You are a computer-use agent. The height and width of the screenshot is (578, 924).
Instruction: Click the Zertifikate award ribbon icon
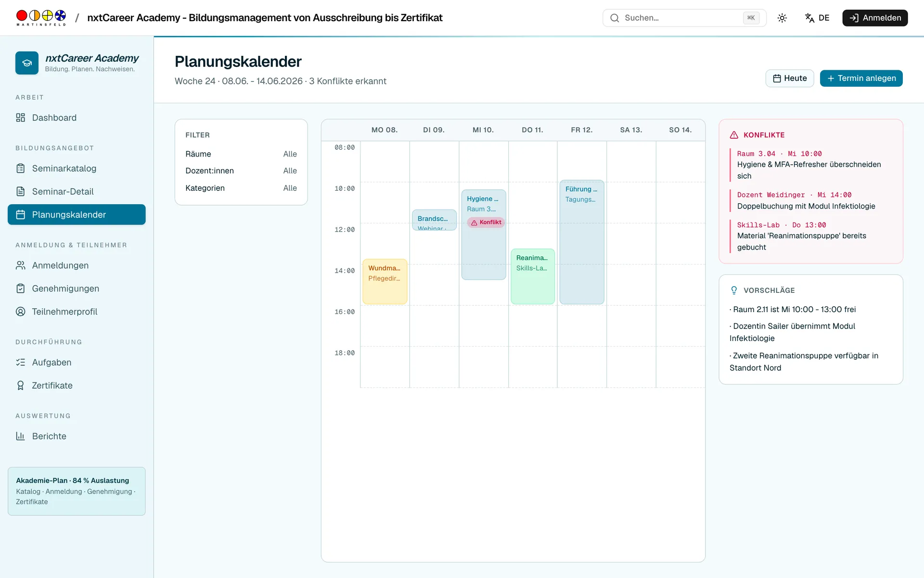(20, 385)
